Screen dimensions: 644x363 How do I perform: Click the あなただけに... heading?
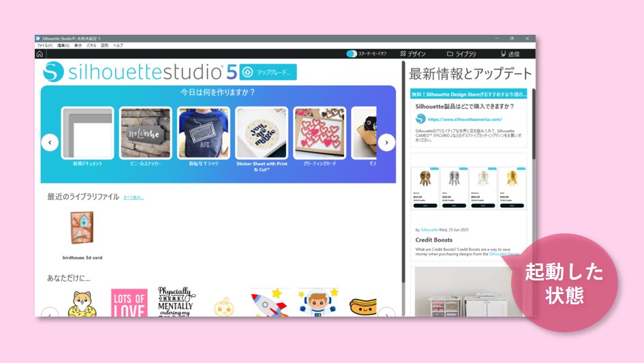pos(69,278)
